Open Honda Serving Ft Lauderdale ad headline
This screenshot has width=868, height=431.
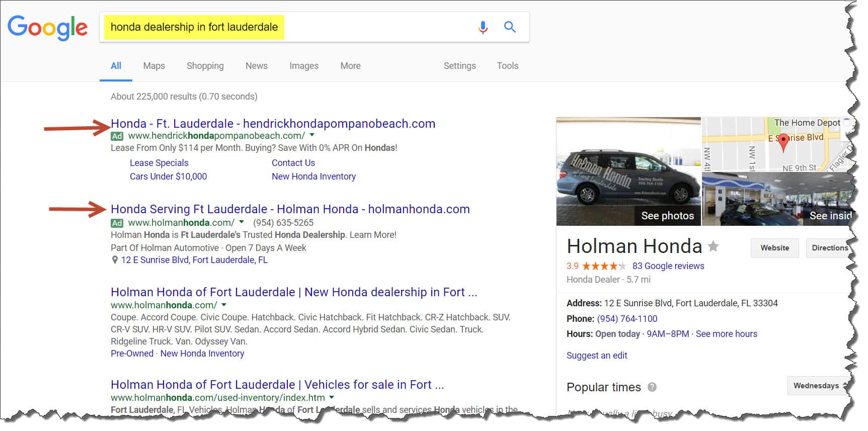pos(290,209)
